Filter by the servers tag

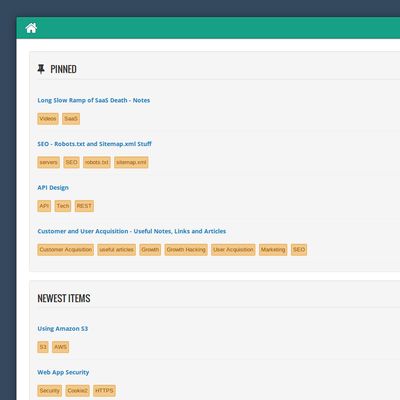pyautogui.click(x=49, y=162)
